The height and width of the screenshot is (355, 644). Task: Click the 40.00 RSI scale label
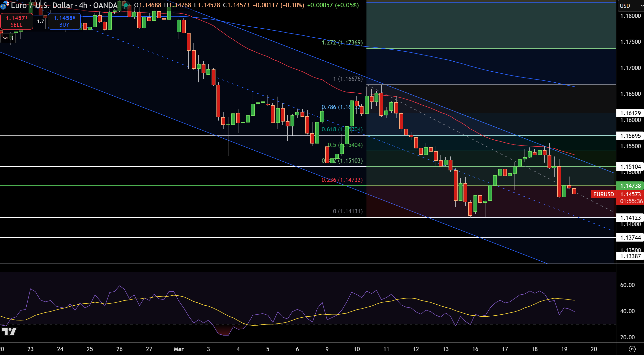627,311
